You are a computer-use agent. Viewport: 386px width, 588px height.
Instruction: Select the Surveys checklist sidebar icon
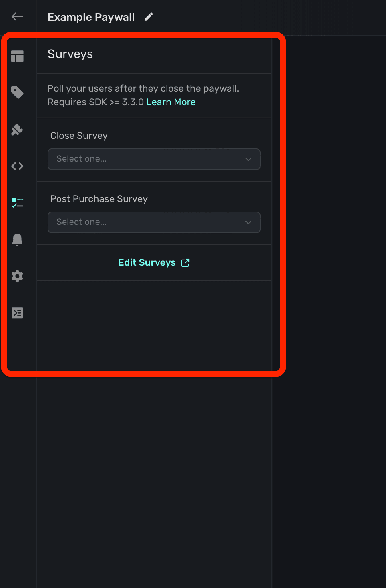coord(17,203)
